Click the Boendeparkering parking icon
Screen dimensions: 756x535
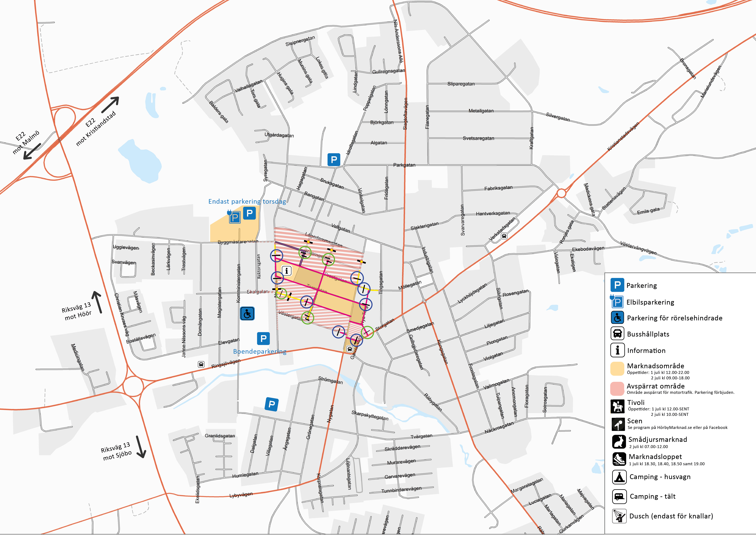(263, 338)
